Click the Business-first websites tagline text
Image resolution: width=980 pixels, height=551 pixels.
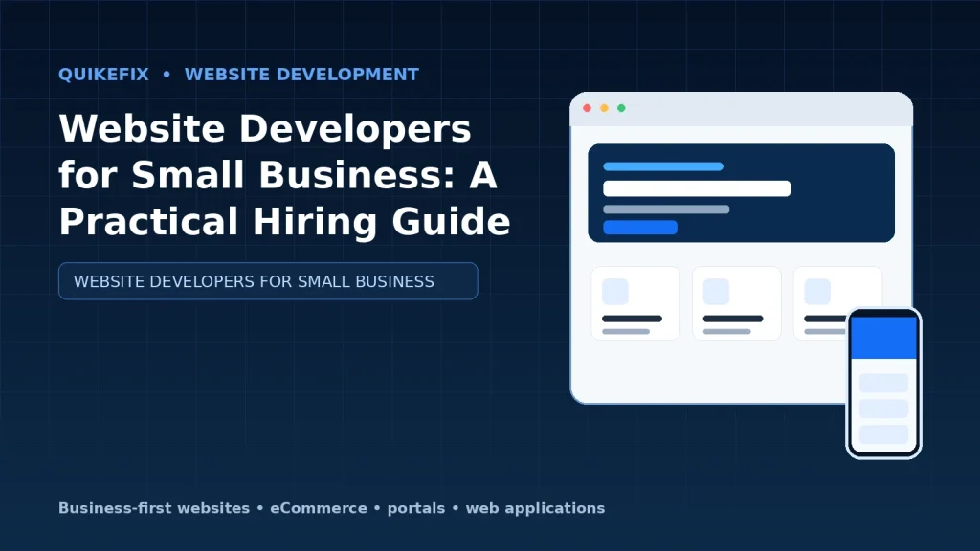tap(331, 508)
